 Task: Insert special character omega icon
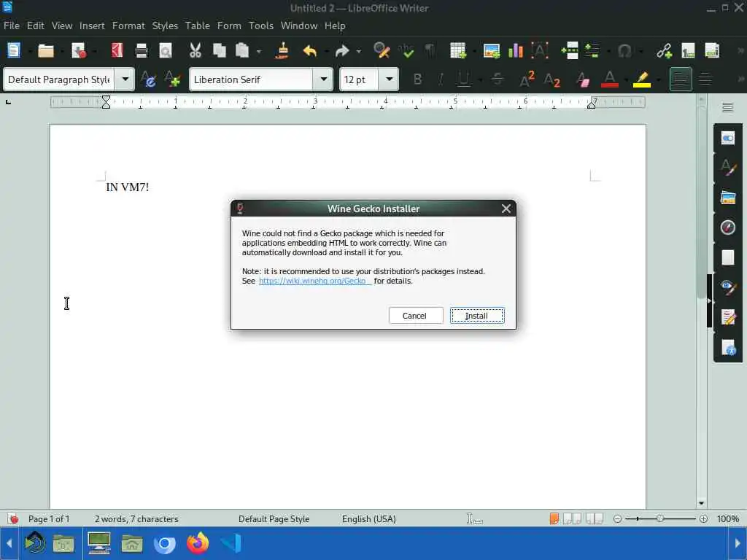[x=624, y=50]
